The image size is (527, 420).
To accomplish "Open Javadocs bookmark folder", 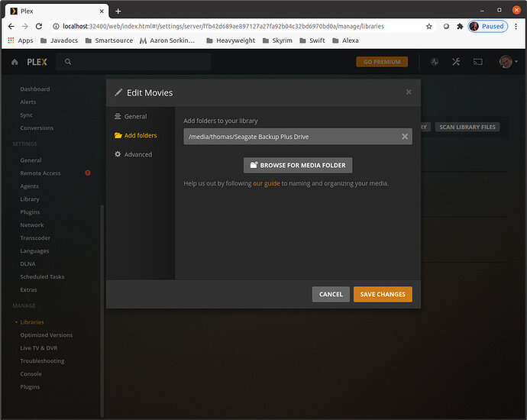I will tap(59, 40).
